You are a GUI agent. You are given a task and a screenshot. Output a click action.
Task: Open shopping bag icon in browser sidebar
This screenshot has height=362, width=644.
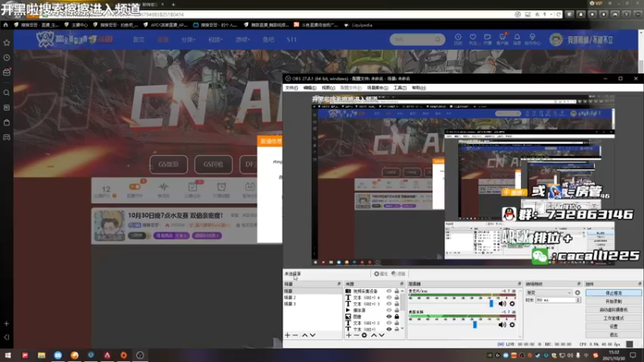click(6, 122)
